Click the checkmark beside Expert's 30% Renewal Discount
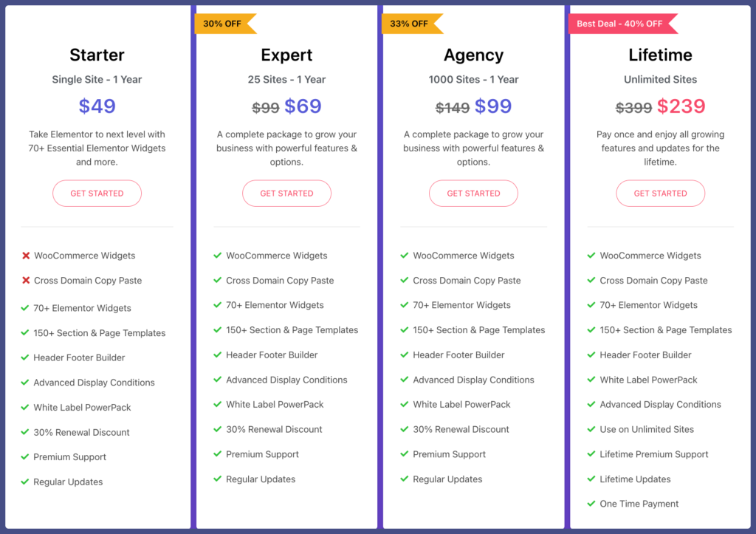 tap(218, 429)
